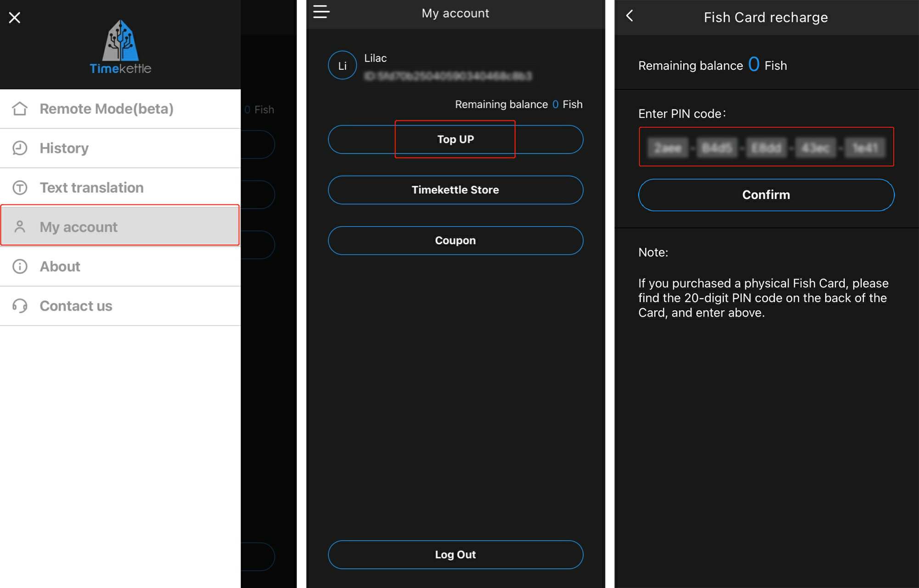Image resolution: width=919 pixels, height=588 pixels.
Task: Open the History menu item
Action: tap(120, 148)
